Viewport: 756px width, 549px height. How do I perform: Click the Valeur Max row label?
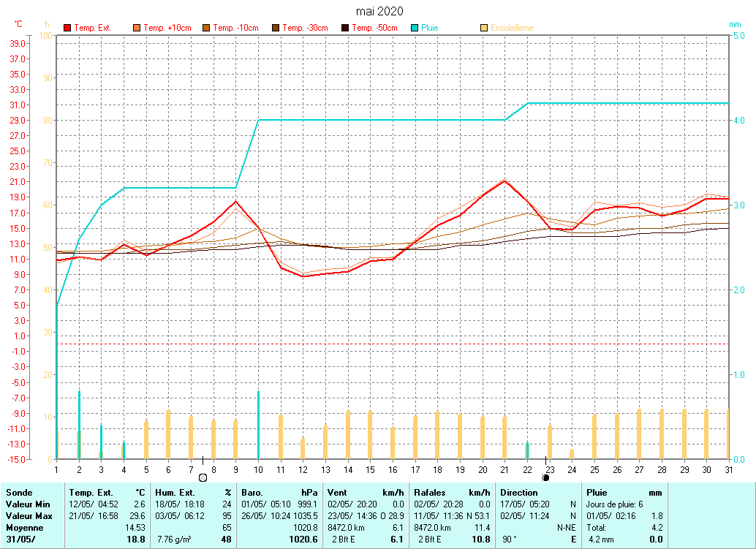pyautogui.click(x=28, y=515)
